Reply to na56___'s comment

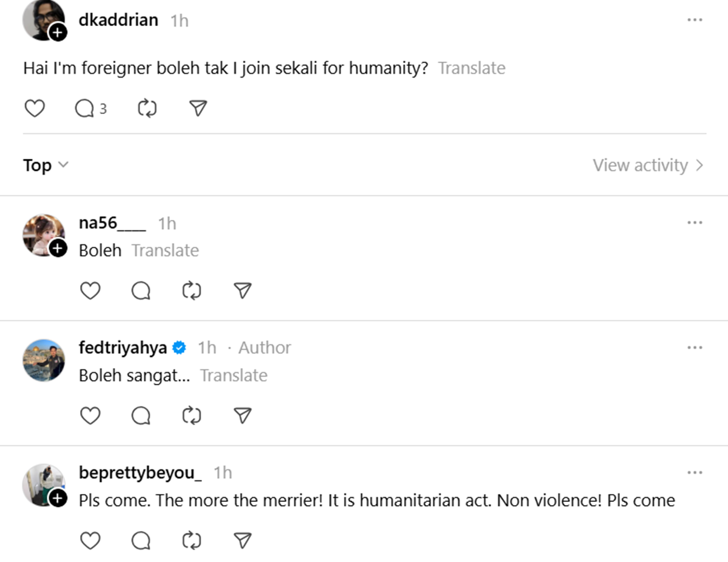[141, 292]
